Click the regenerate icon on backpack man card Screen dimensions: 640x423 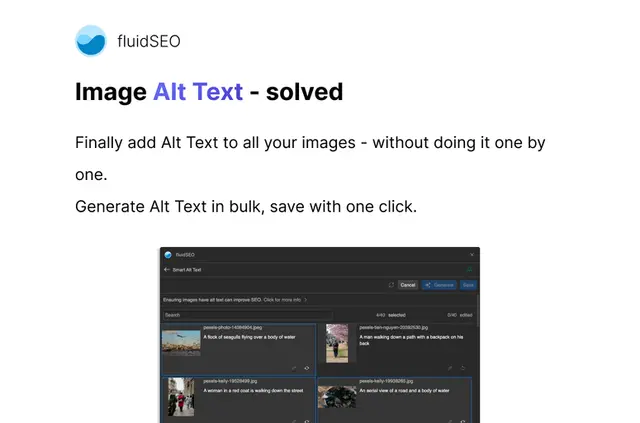tap(463, 368)
